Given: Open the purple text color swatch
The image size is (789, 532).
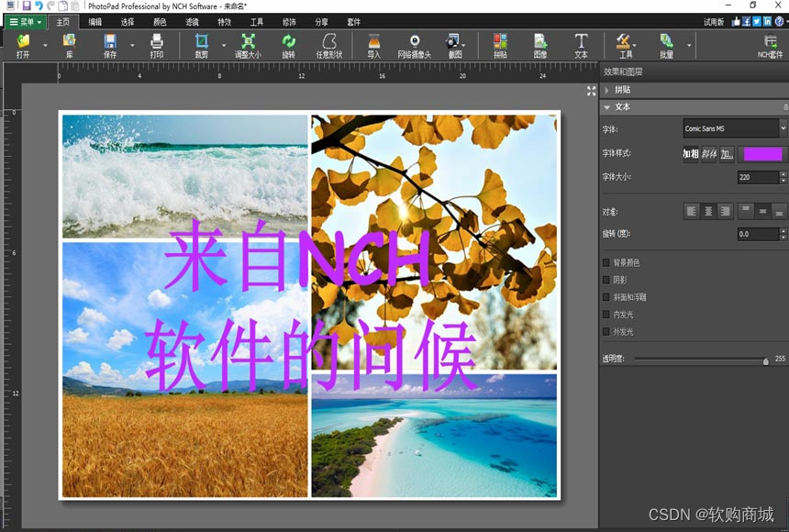Looking at the screenshot, I should pos(762,153).
